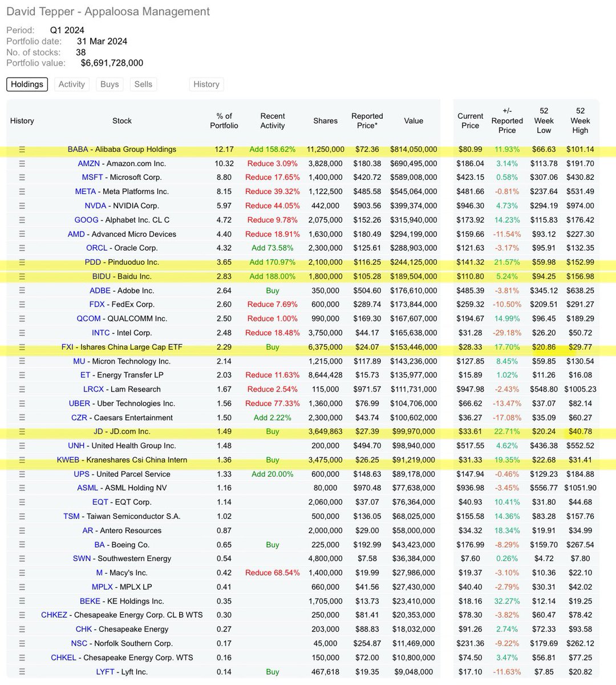The image size is (616, 685).
Task: Open NVDA - NVIDIA Corp. link
Action: [122, 205]
